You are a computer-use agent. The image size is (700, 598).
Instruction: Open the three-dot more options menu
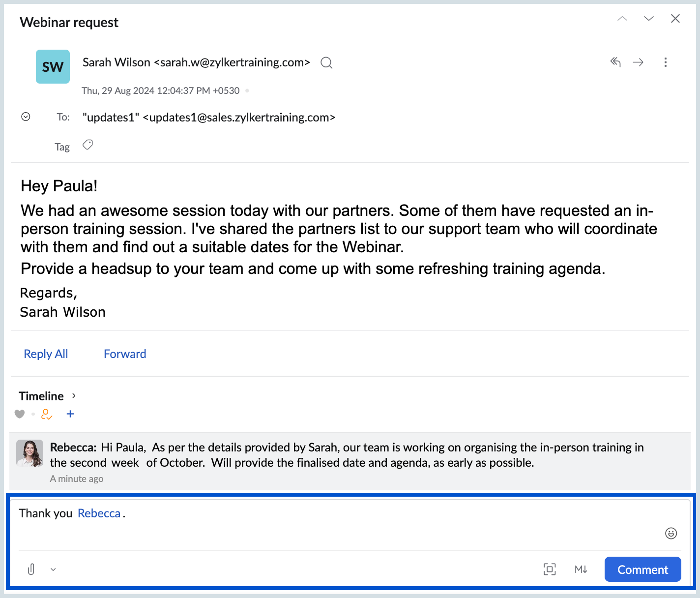665,62
